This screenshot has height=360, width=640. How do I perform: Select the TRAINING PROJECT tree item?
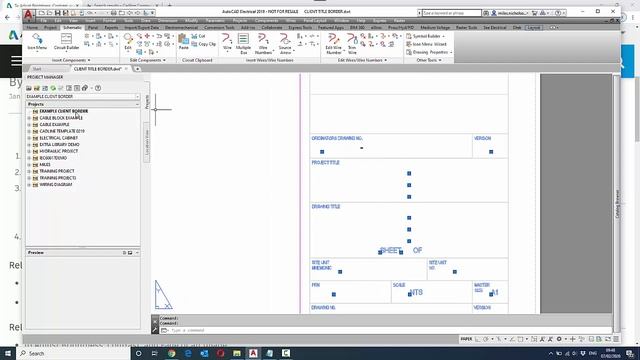click(57, 171)
